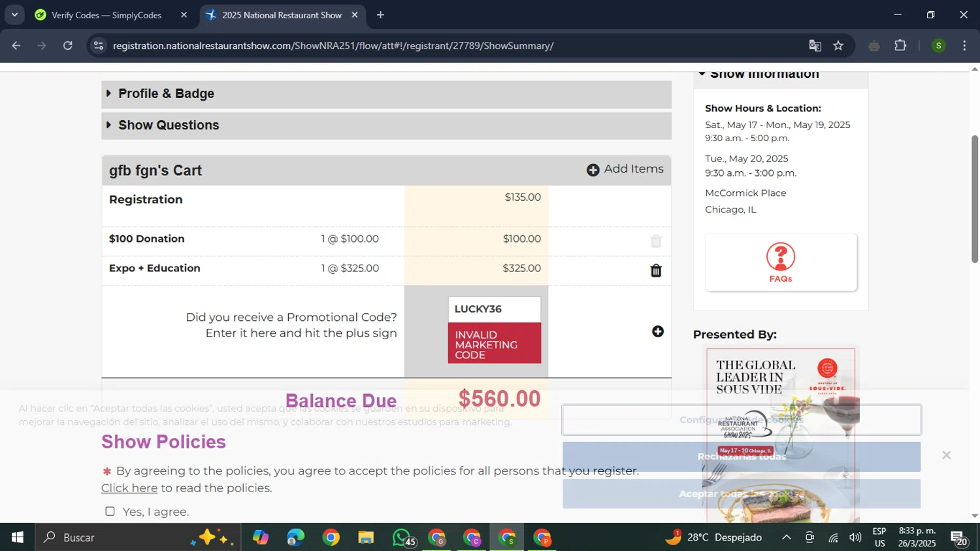Open Microsoft Edge from the taskbar
This screenshot has width=980, height=551.
295,537
